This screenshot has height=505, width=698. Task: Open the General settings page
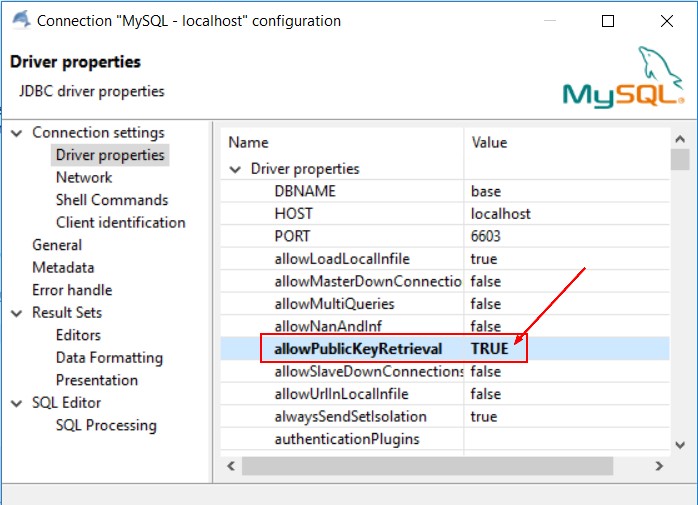point(57,245)
